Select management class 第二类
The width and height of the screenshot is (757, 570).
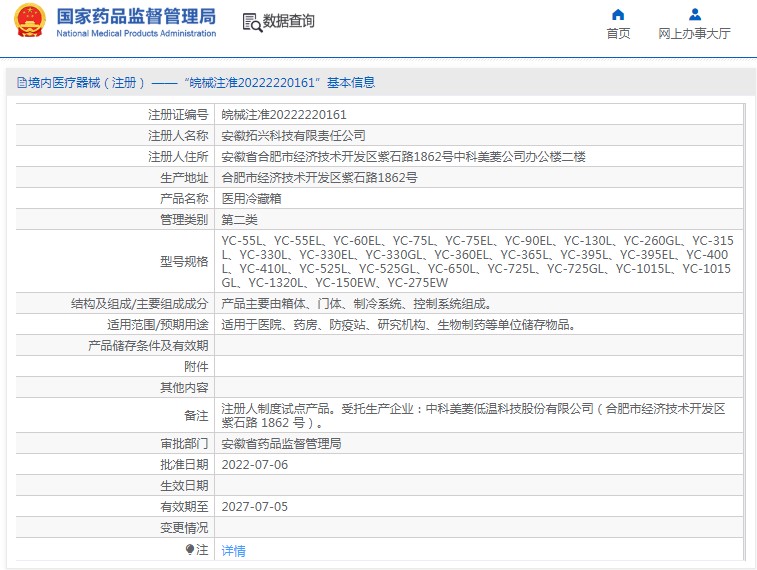click(x=239, y=220)
